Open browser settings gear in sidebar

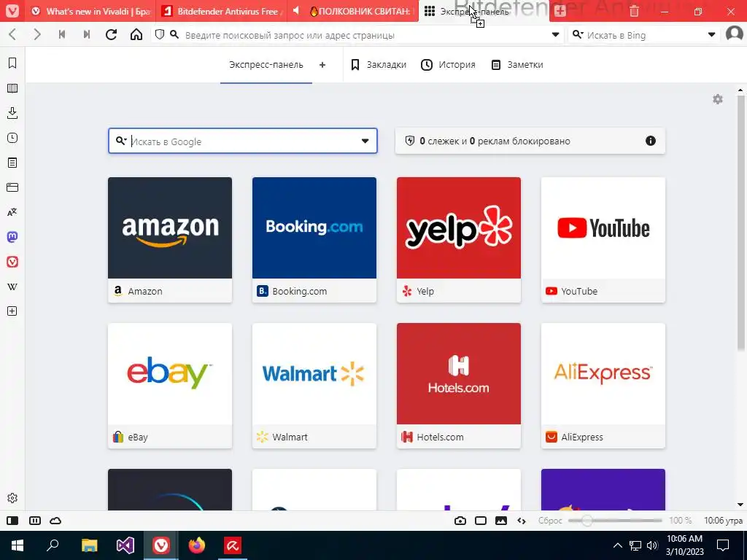pyautogui.click(x=12, y=497)
